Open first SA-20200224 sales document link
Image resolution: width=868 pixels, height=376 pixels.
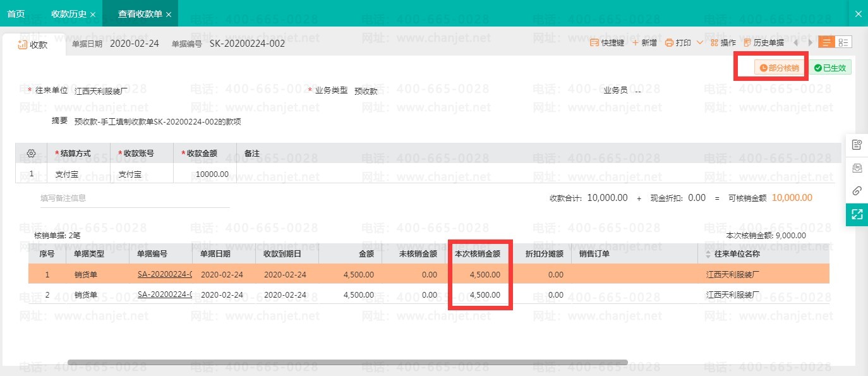164,274
